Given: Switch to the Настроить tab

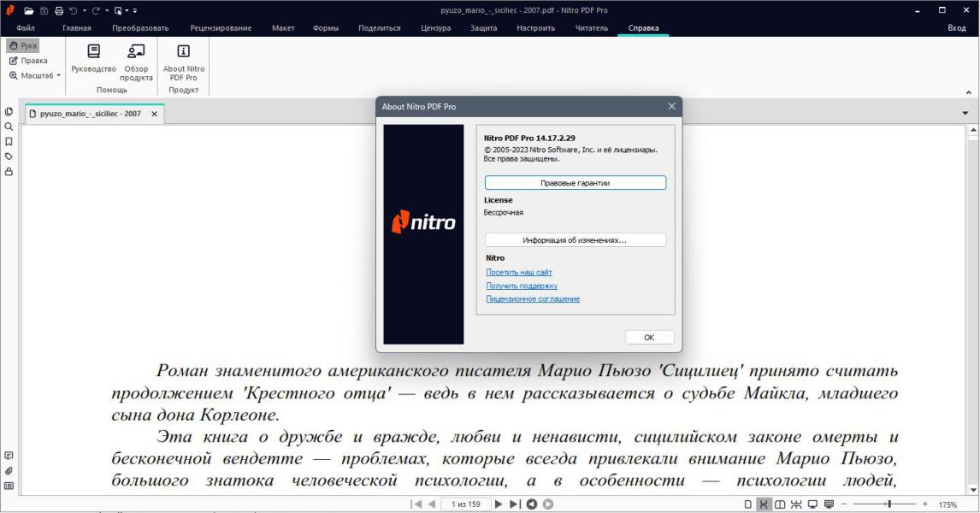Looking at the screenshot, I should pos(535,28).
